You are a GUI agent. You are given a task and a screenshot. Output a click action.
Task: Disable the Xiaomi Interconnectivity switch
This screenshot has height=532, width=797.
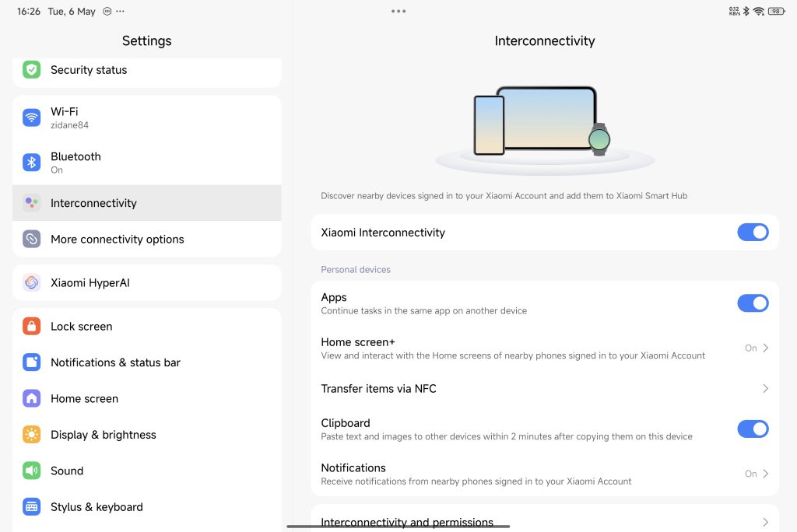coord(752,233)
